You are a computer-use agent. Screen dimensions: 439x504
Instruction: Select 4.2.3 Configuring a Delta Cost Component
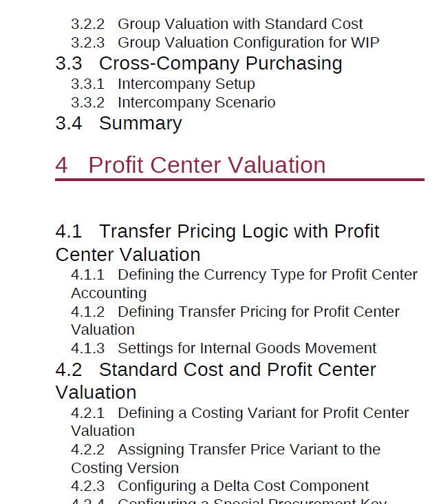click(219, 486)
